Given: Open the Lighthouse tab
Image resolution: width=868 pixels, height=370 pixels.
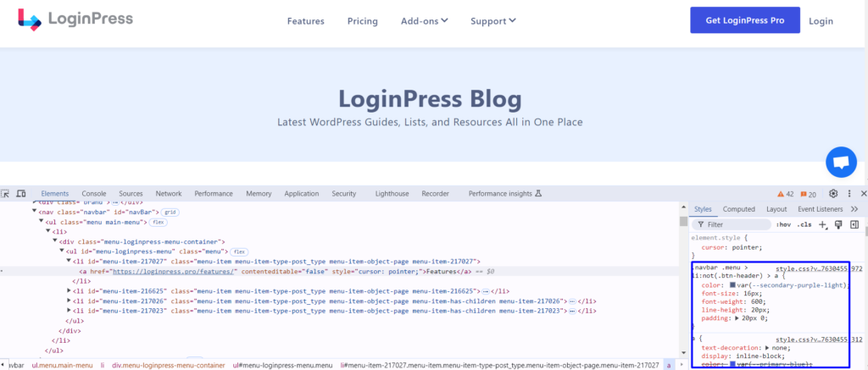Looking at the screenshot, I should [392, 194].
